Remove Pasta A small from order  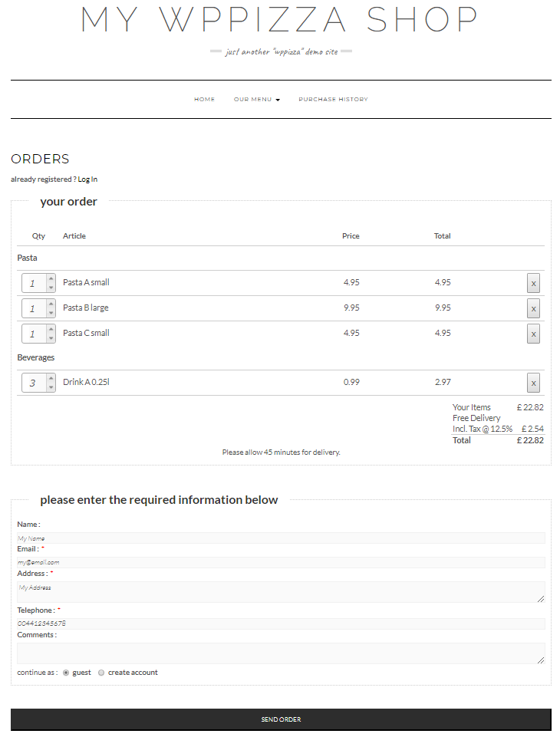(x=533, y=283)
